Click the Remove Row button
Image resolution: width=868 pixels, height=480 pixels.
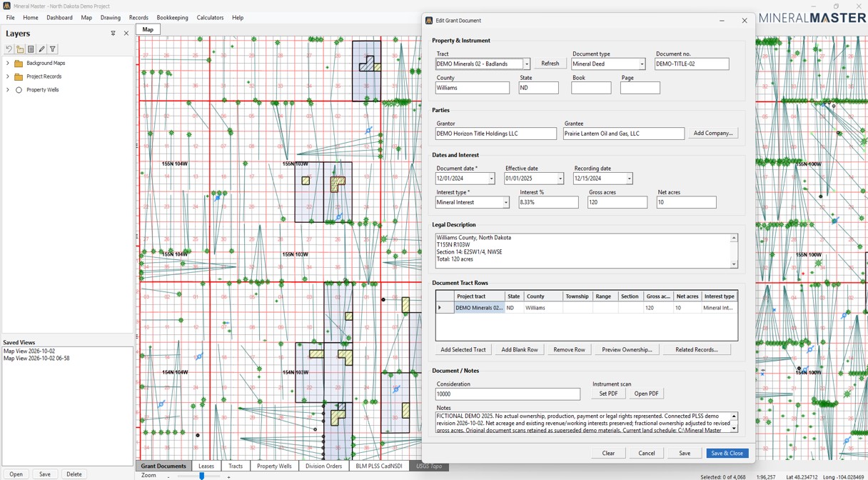(x=569, y=350)
